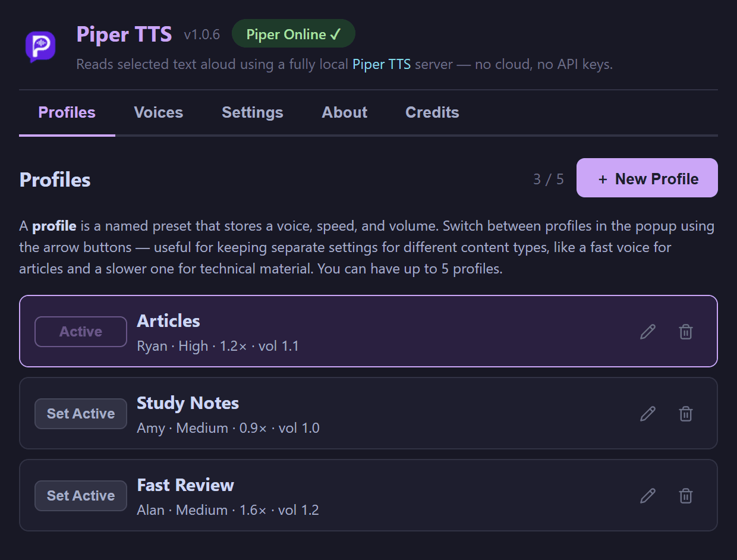View the Credits tab

pyautogui.click(x=432, y=112)
